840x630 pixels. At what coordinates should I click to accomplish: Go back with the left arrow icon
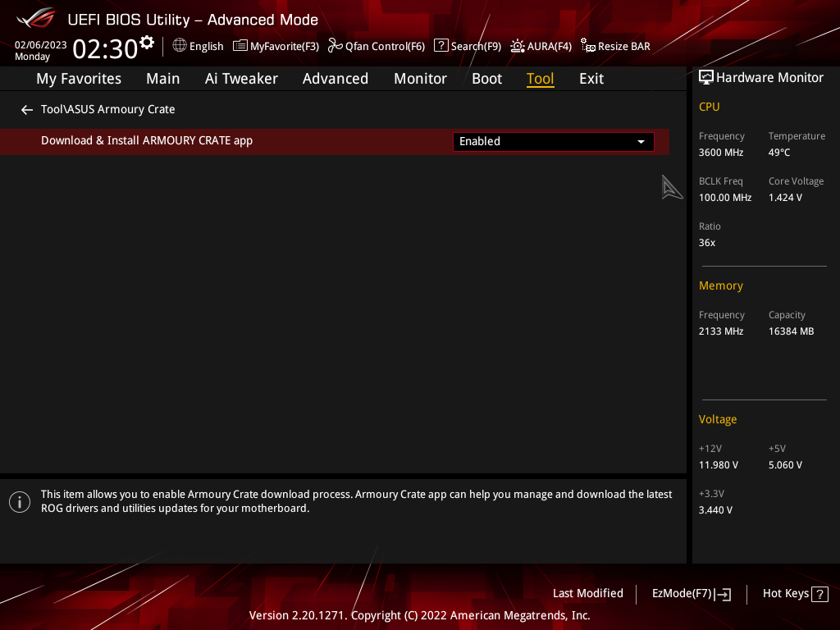27,110
